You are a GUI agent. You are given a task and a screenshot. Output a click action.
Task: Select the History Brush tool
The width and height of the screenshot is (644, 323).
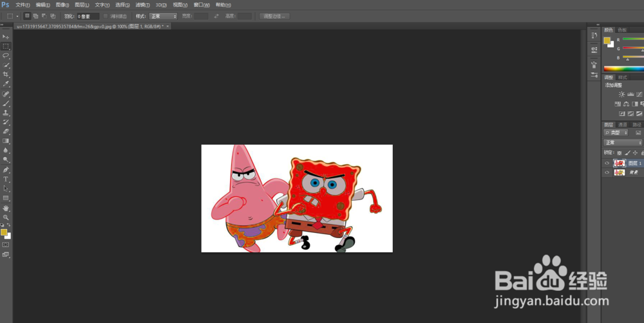[x=6, y=122]
